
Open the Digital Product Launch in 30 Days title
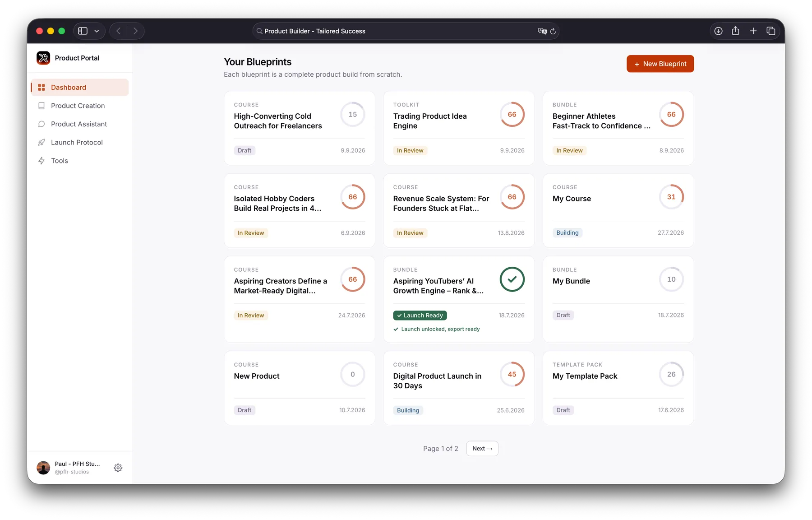[437, 381]
